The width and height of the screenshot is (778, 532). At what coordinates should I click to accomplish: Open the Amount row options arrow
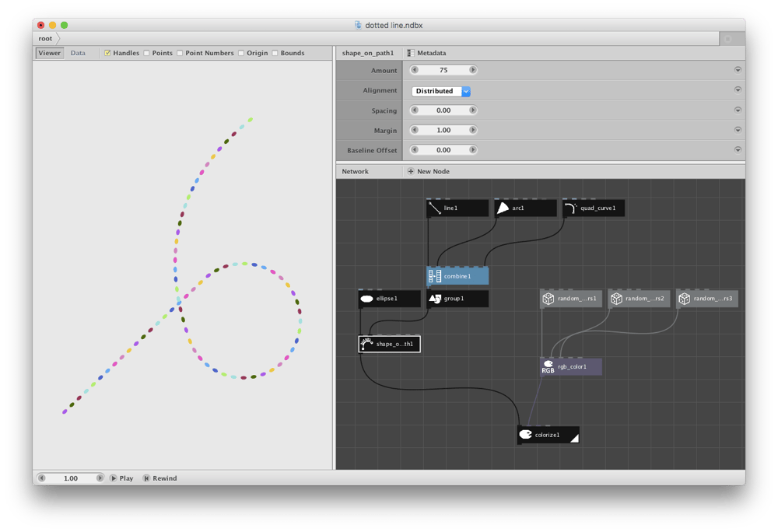(x=738, y=70)
